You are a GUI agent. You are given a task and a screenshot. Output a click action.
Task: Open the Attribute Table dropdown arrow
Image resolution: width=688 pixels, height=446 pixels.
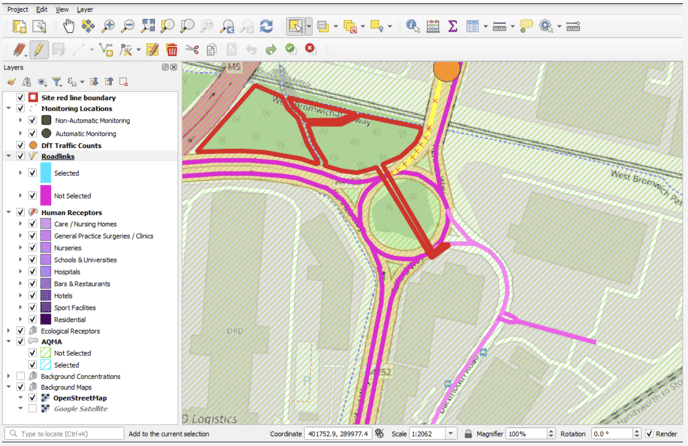click(x=485, y=26)
